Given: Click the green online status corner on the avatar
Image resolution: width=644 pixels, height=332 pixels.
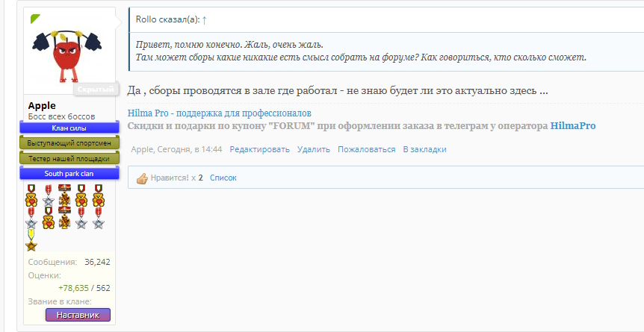Looking at the screenshot, I should (34, 18).
